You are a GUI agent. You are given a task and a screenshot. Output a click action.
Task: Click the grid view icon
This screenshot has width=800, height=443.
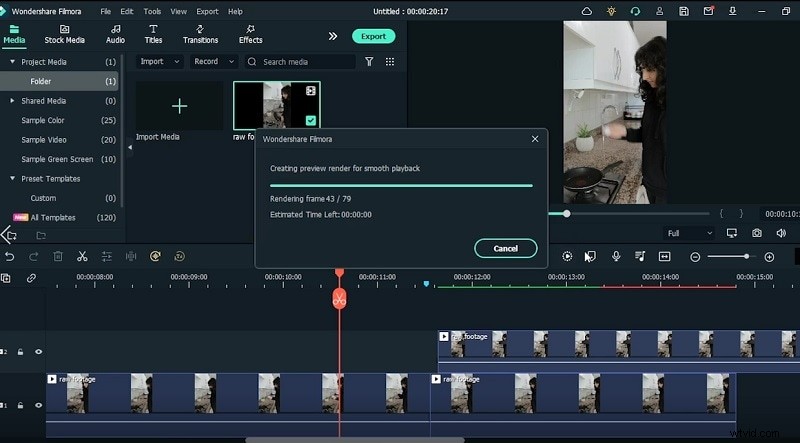[390, 62]
